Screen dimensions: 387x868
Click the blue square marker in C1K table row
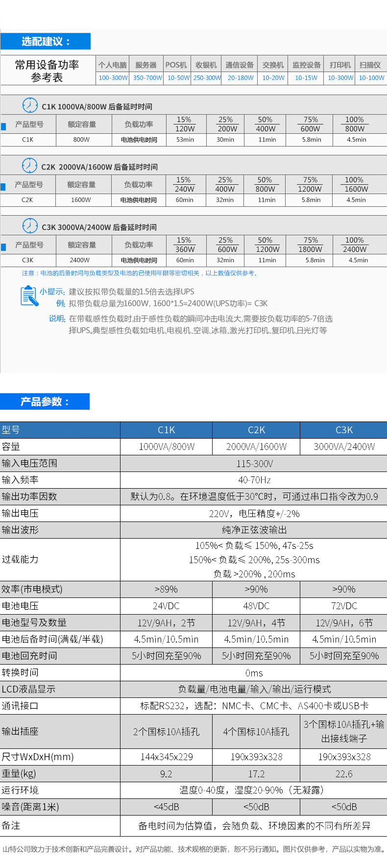[x=3, y=126]
